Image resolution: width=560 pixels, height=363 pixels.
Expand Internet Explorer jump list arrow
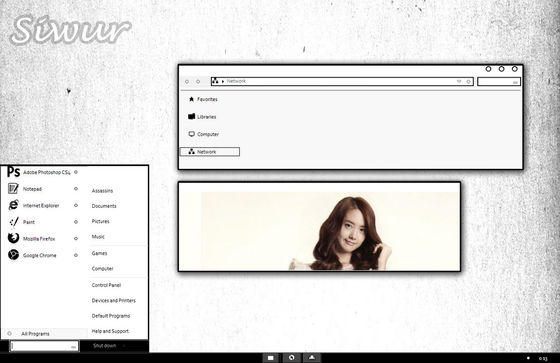[76, 205]
